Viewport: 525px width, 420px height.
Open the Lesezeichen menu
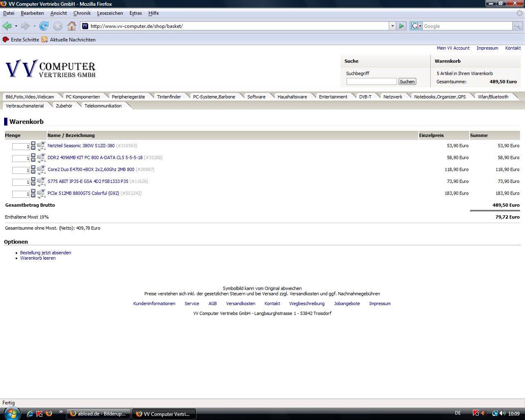[x=110, y=13]
